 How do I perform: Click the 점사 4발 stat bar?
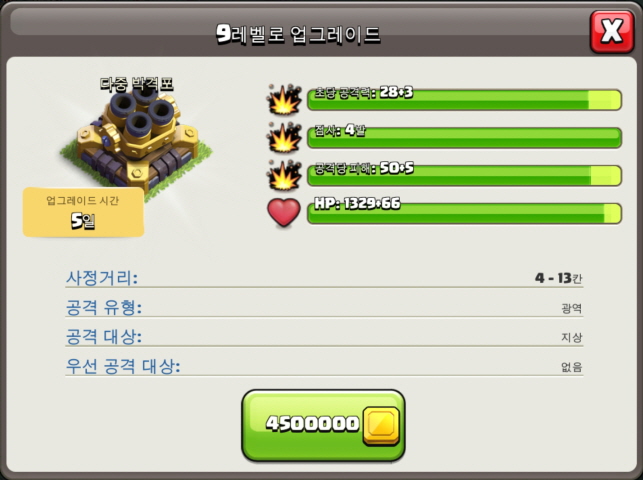coord(464,138)
